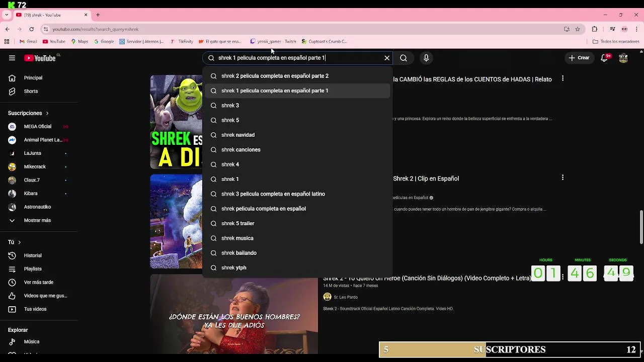Open the Todos los marcadores folder
Viewport: 644px width, 362px height.
coord(616,42)
